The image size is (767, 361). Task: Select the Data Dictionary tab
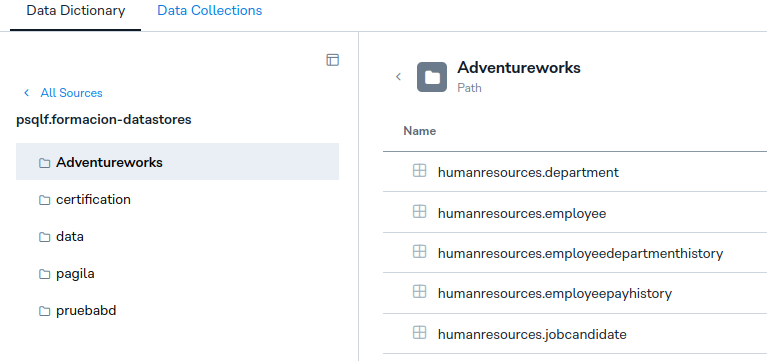point(76,11)
